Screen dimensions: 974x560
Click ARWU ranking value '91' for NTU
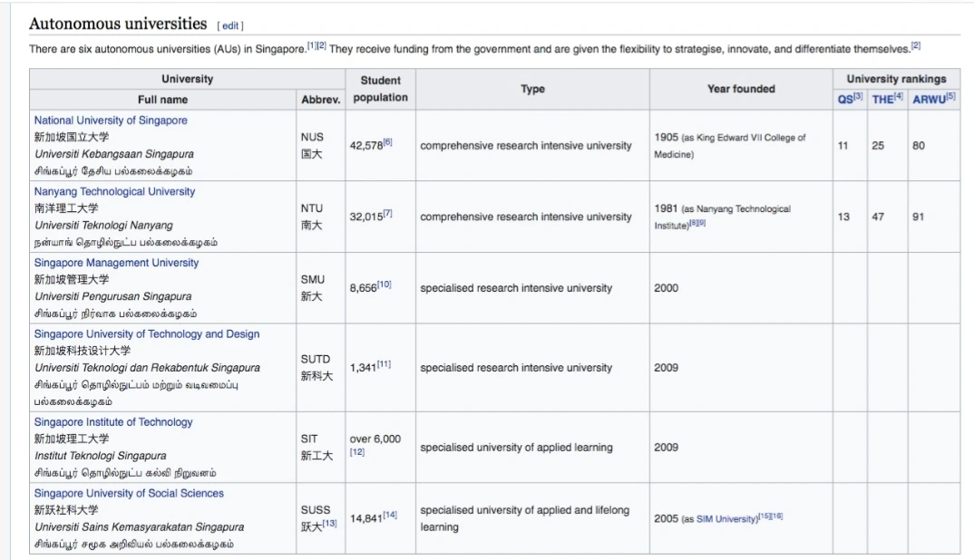click(918, 217)
